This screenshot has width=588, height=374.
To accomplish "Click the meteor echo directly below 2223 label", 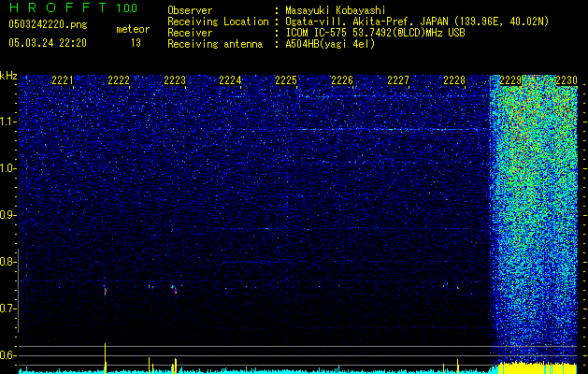I will [x=175, y=290].
